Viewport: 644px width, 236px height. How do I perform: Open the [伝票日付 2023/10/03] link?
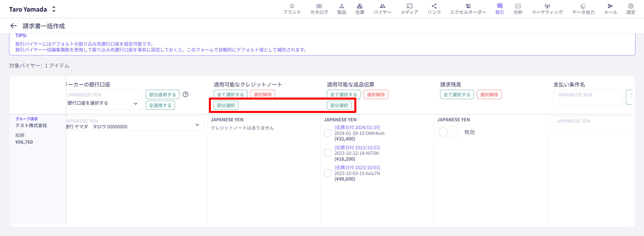(357, 167)
